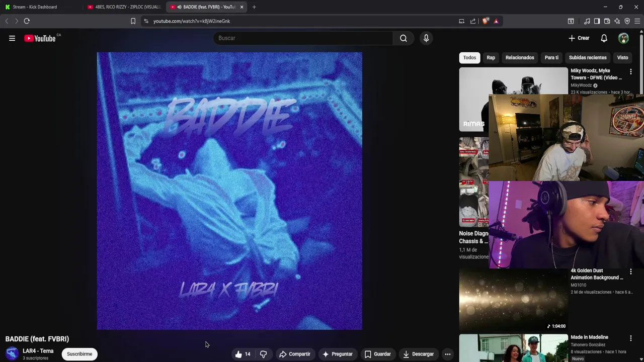Open site settings icon in the address bar
This screenshot has height=362, width=644.
pos(146,21)
